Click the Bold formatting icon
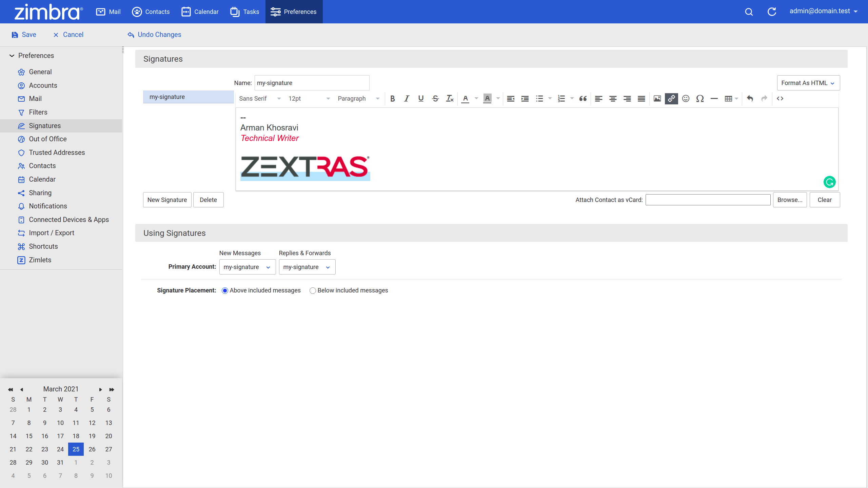 [x=392, y=98]
